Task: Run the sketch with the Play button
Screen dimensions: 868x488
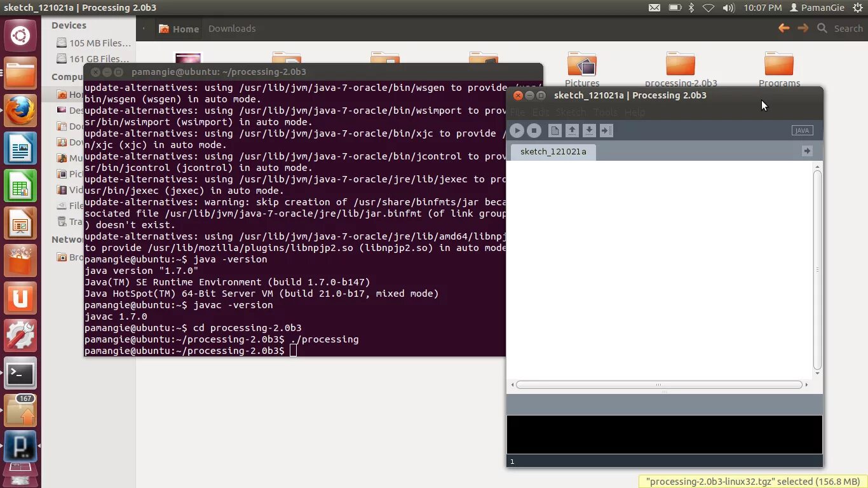Action: coord(517,130)
